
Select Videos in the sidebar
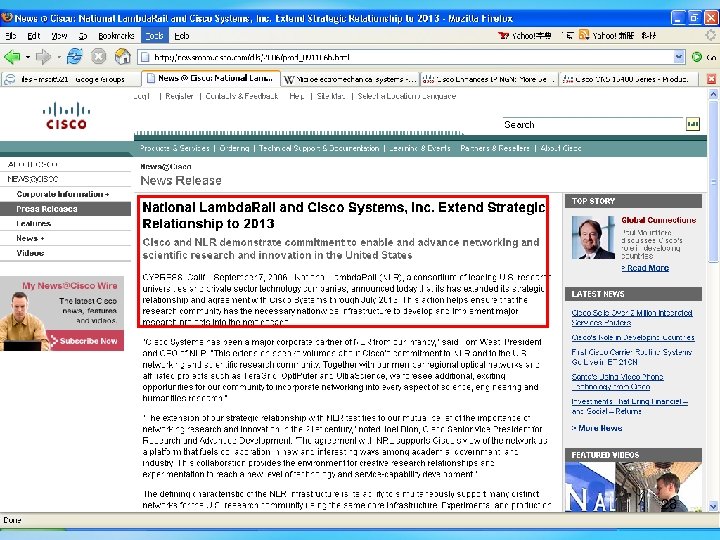(30, 253)
